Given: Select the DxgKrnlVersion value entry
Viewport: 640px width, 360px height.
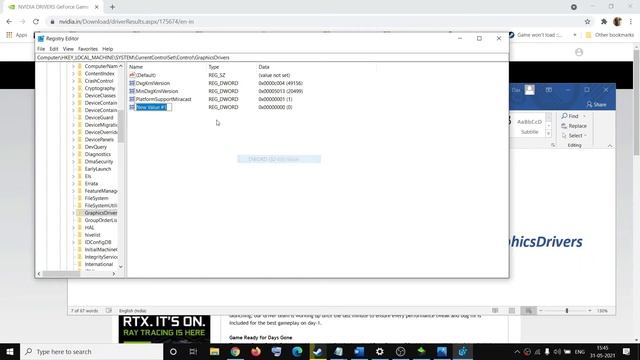Looking at the screenshot, I should [x=153, y=83].
